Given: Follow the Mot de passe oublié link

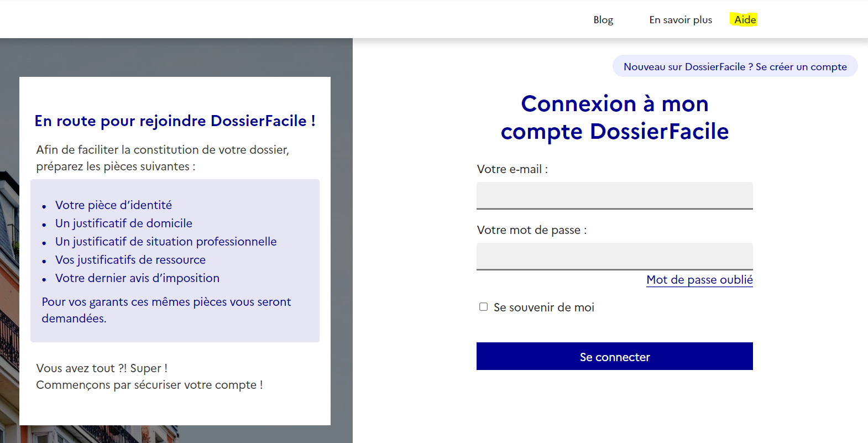Looking at the screenshot, I should pyautogui.click(x=699, y=280).
